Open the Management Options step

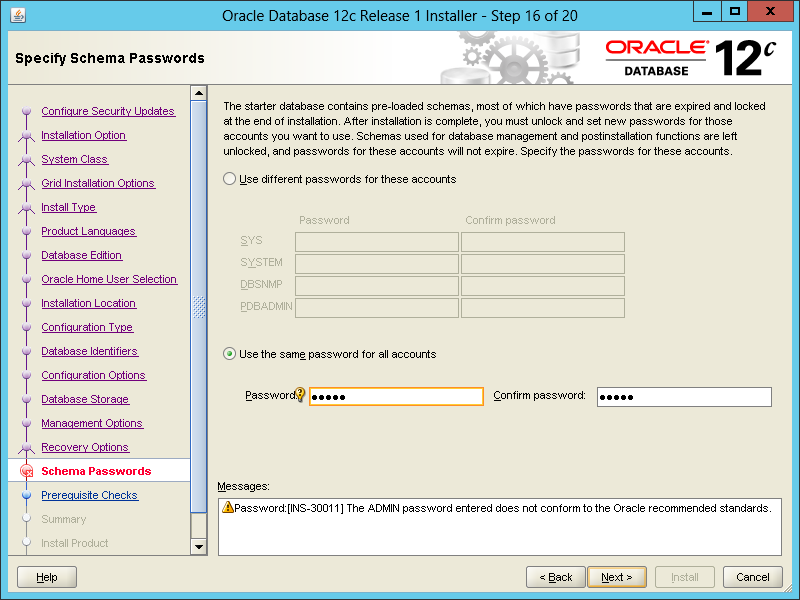[92, 423]
